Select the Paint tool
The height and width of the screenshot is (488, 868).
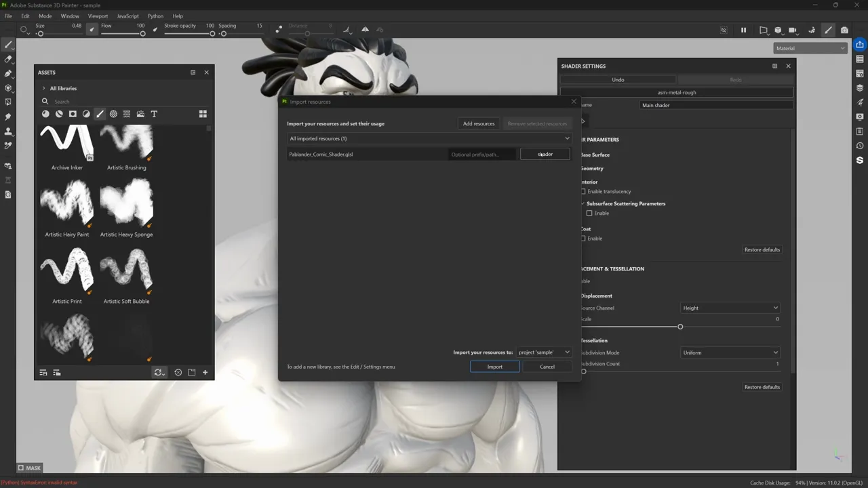(x=8, y=45)
